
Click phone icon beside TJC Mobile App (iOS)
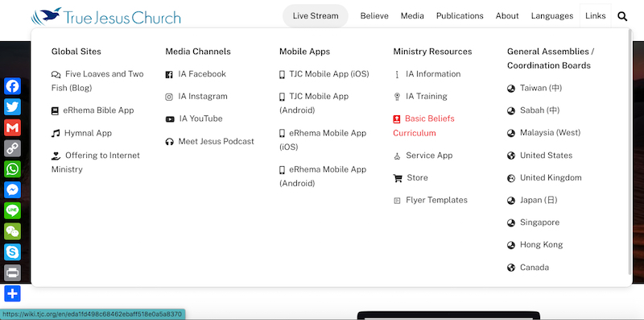pyautogui.click(x=282, y=74)
